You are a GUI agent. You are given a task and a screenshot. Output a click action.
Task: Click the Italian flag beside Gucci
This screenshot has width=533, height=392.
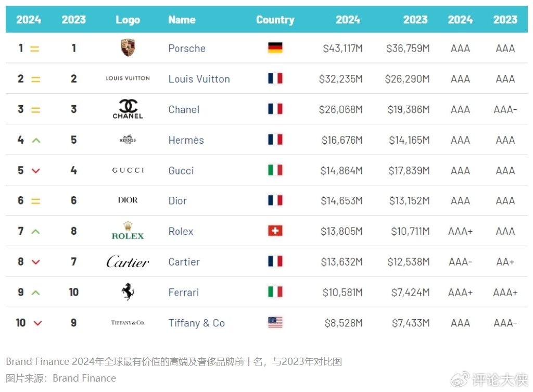(x=275, y=170)
